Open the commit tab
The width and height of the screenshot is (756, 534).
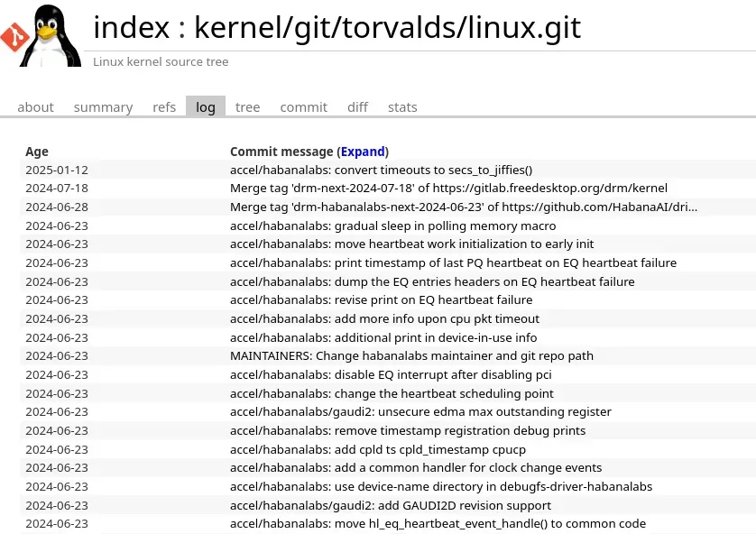304,107
